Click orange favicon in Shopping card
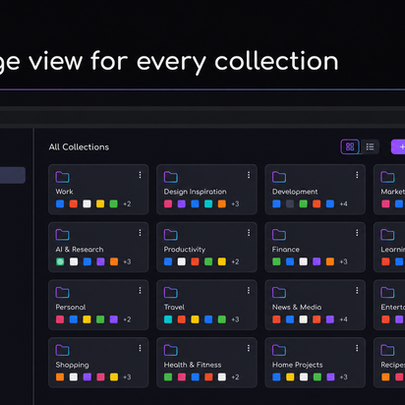 point(60,377)
